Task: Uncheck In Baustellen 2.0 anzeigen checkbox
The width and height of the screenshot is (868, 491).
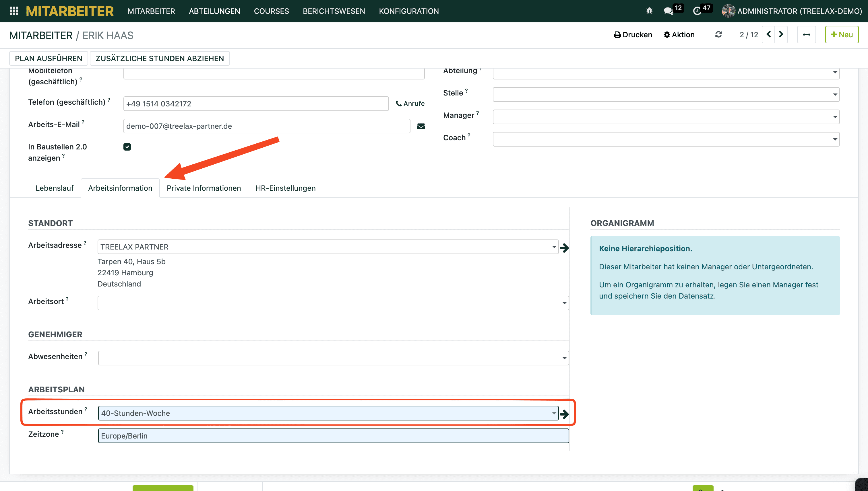Action: tap(127, 147)
